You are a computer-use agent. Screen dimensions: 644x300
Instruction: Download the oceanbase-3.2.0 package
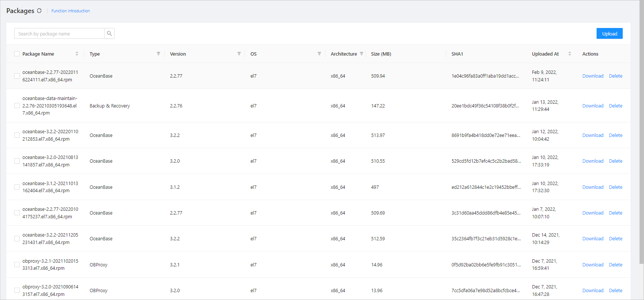pos(592,161)
